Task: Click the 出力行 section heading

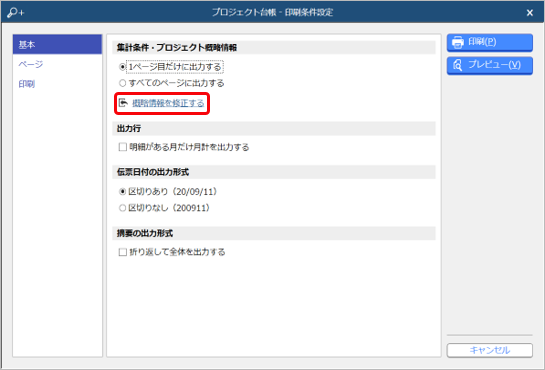Action: pos(129,129)
